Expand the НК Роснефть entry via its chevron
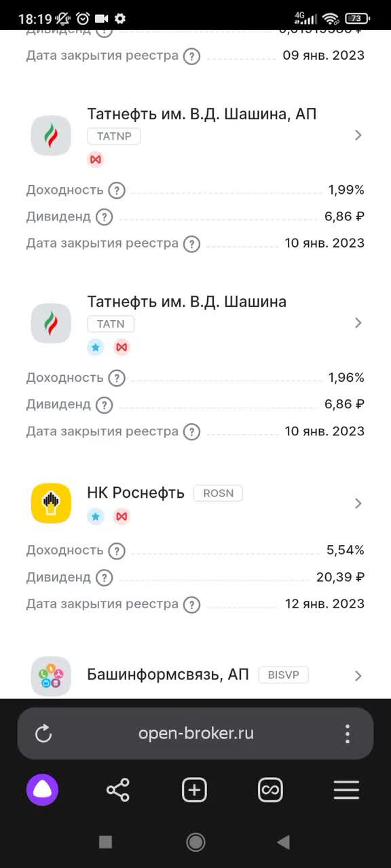The width and height of the screenshot is (391, 868). click(x=358, y=503)
